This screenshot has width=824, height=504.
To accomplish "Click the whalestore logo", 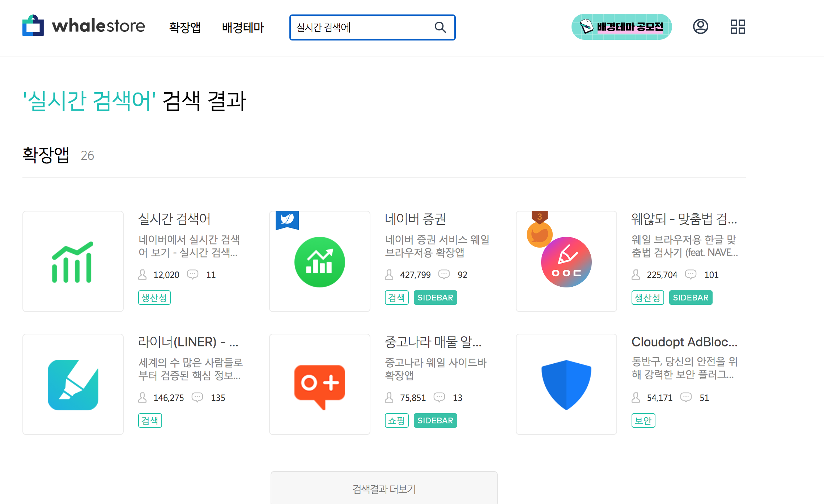I will tap(84, 26).
